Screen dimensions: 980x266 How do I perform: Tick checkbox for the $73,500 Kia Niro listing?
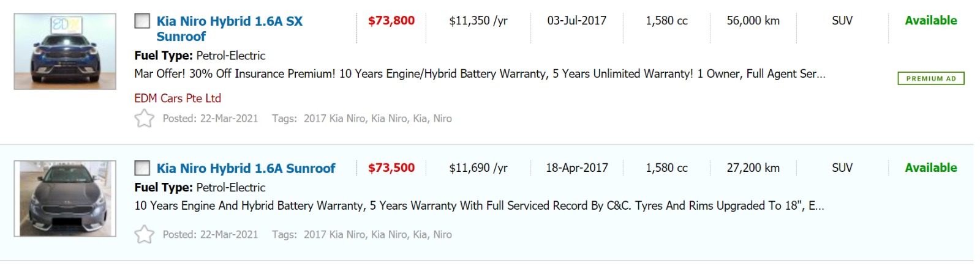142,168
